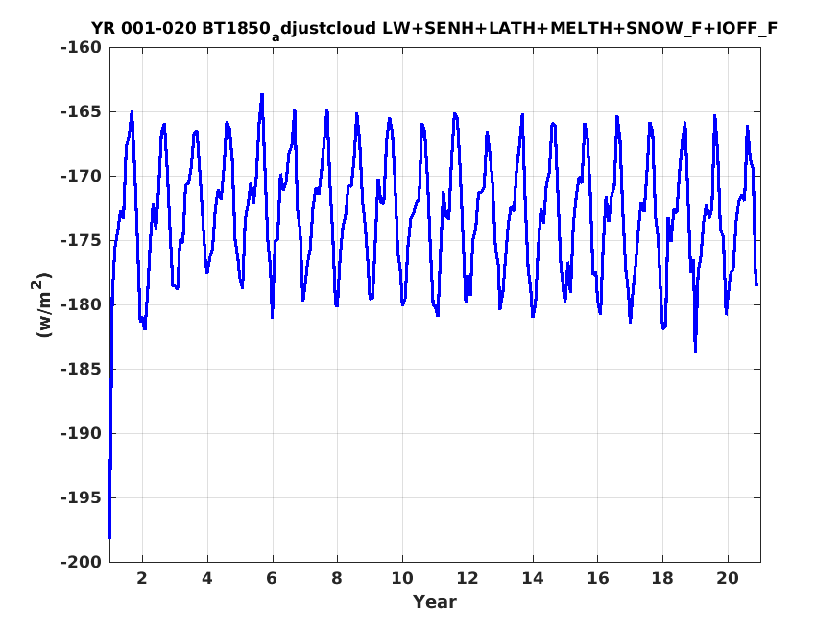Click the plot title text
Screen dimensions: 840x630
coord(434,29)
